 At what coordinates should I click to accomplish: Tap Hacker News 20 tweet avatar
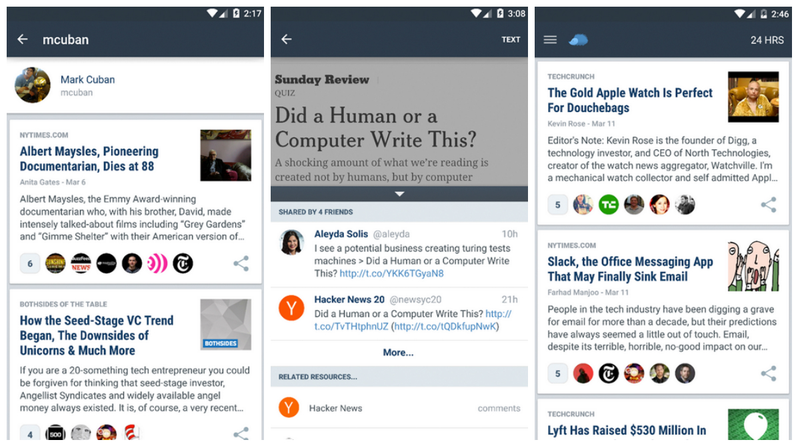[291, 308]
